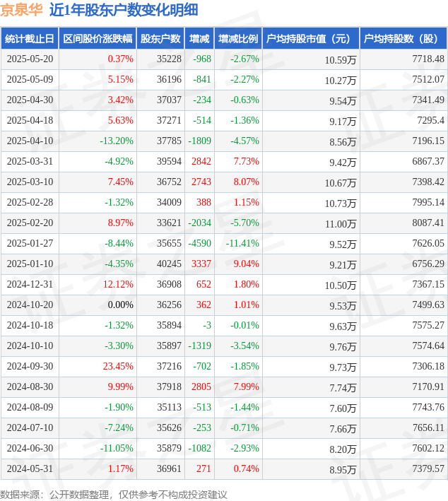Click the average shares value 7295.4
448x501 pixels.
[x=431, y=120]
